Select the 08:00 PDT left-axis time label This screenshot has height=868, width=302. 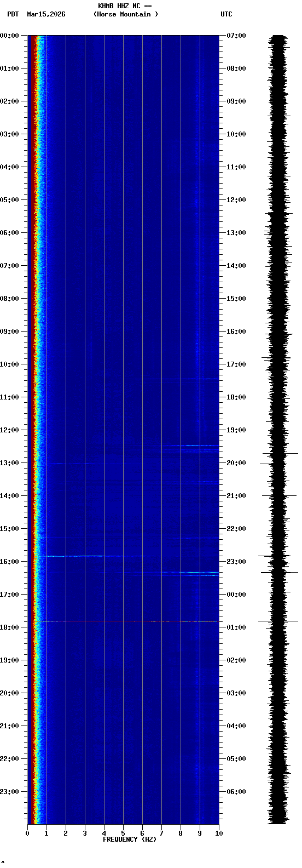9,299
